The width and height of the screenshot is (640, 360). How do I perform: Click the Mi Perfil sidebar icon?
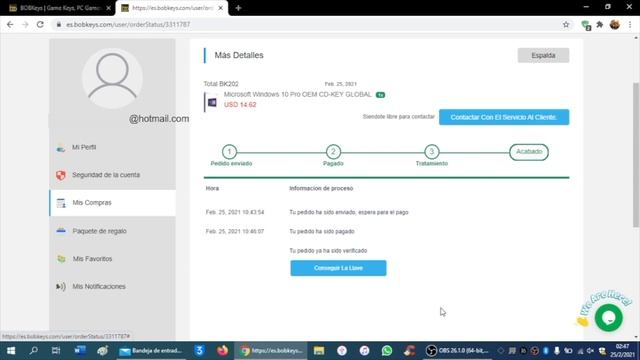tap(61, 148)
